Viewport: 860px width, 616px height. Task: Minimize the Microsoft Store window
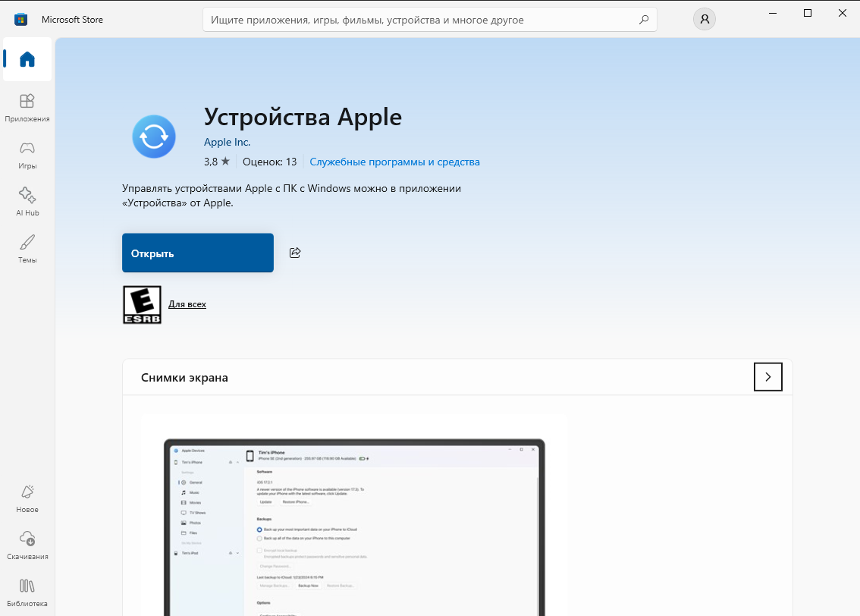[773, 13]
